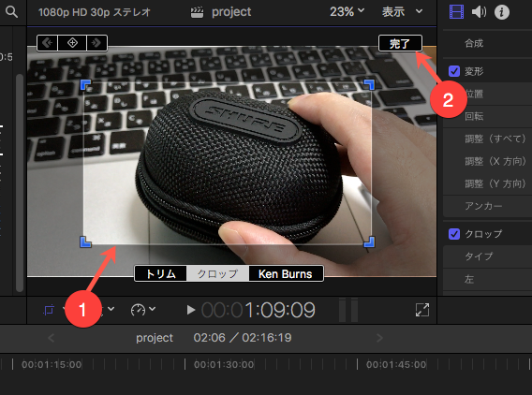Jump to the next keyframe arrow
532x395 pixels.
(96, 43)
